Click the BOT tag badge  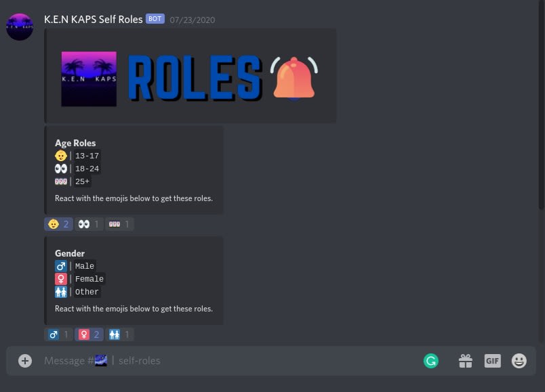(155, 19)
